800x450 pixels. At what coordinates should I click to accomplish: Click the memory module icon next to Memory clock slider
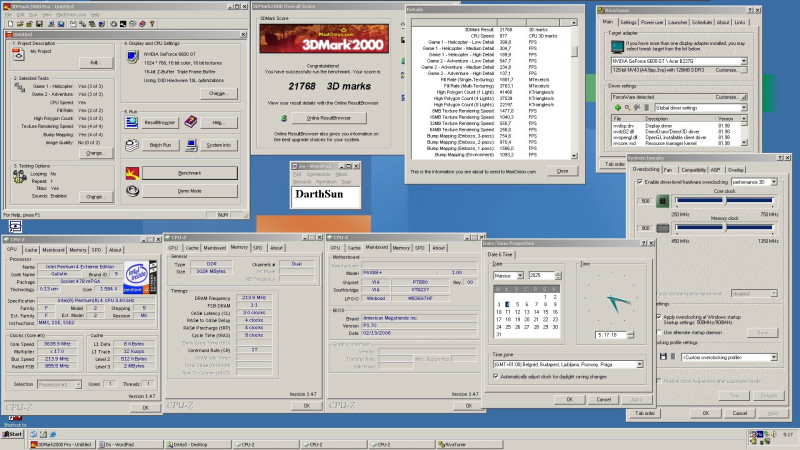coord(662,228)
